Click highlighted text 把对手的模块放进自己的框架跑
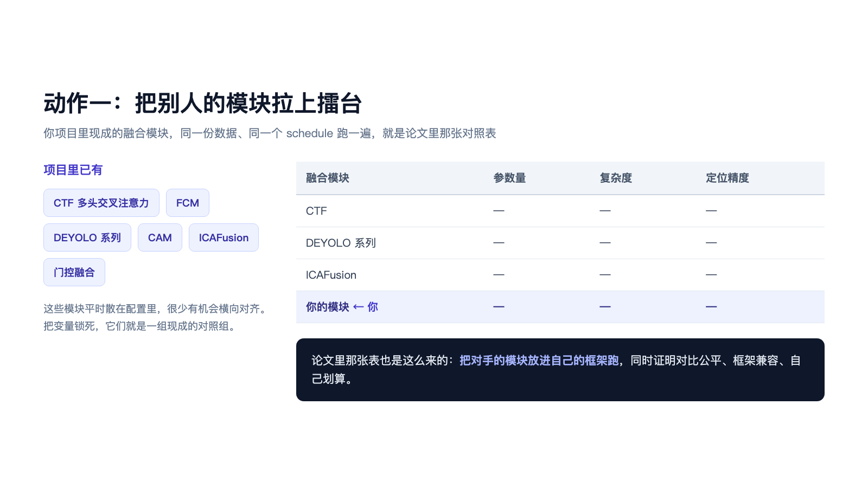This screenshot has height=488, width=868. coord(539,361)
